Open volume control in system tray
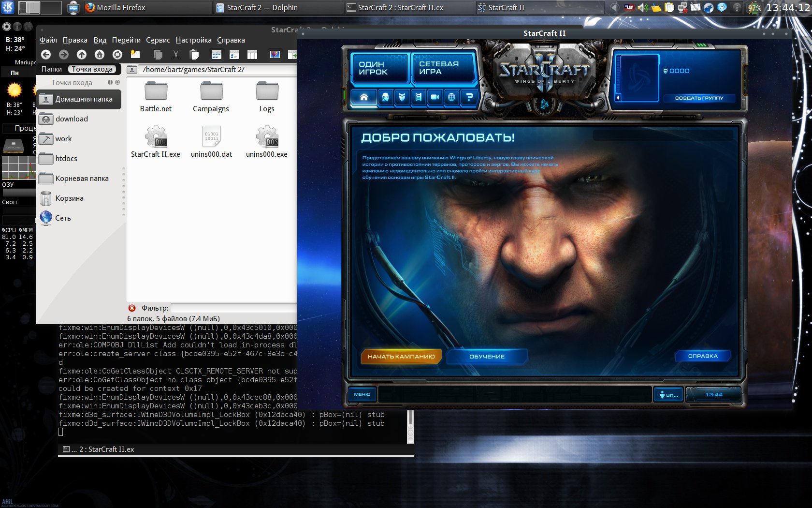Viewport: 812px width, 508px height. pos(643,8)
